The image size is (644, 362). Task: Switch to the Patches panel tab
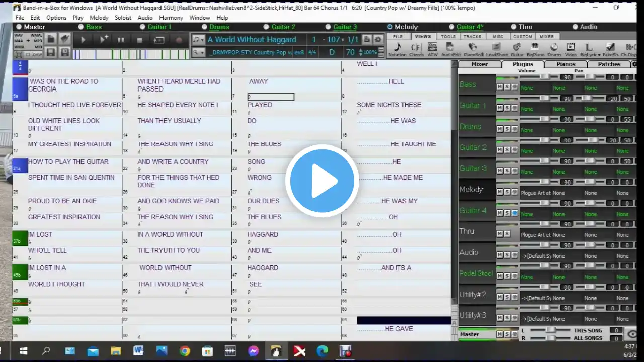point(609,64)
